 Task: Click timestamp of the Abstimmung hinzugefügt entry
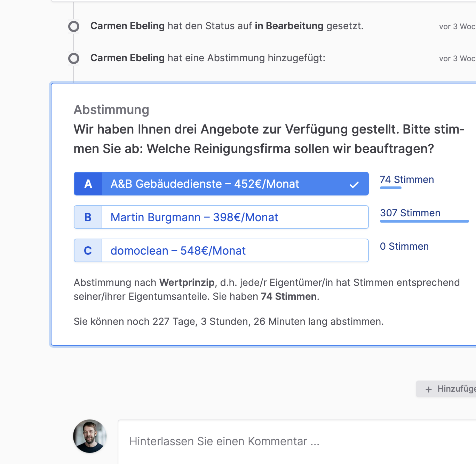coord(457,58)
